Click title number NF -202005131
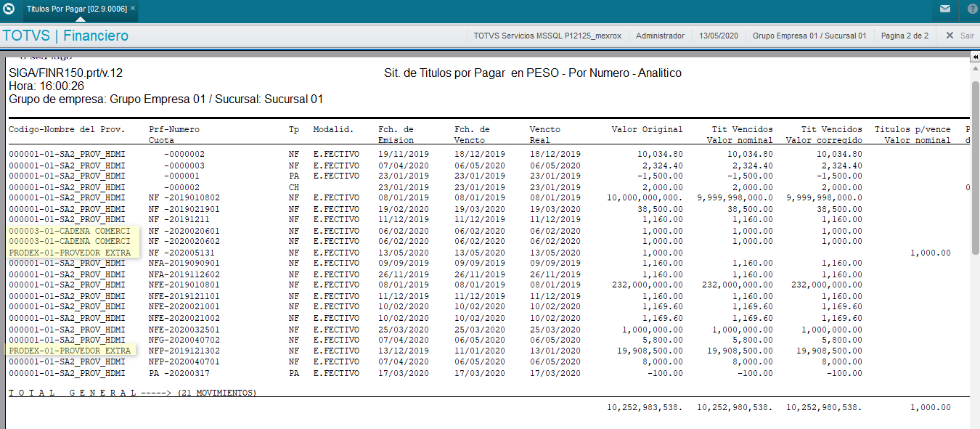Image resolution: width=980 pixels, height=429 pixels. pos(181,253)
